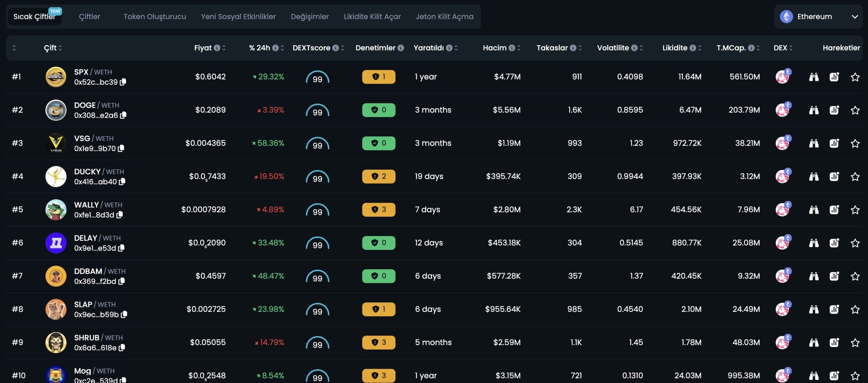Open binoculars icon for SLAP row
This screenshot has height=383, width=868.
tap(814, 309)
